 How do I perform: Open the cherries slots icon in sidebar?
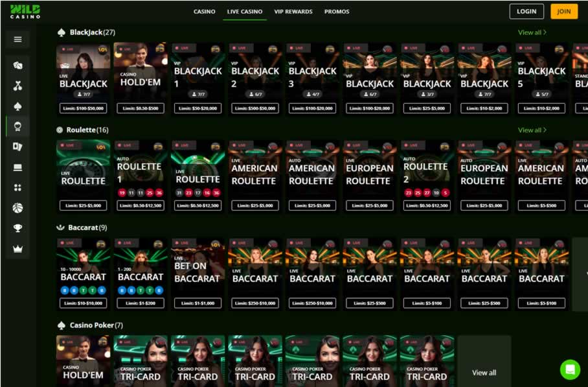tap(17, 86)
